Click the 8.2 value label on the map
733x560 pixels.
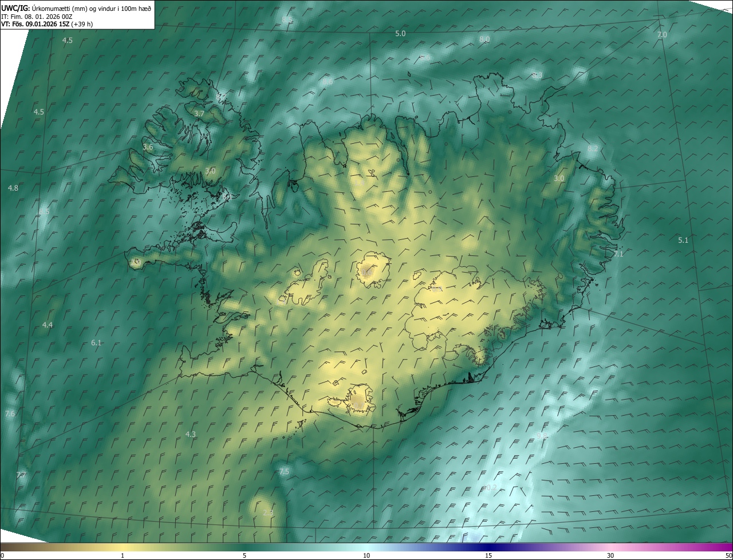click(593, 149)
